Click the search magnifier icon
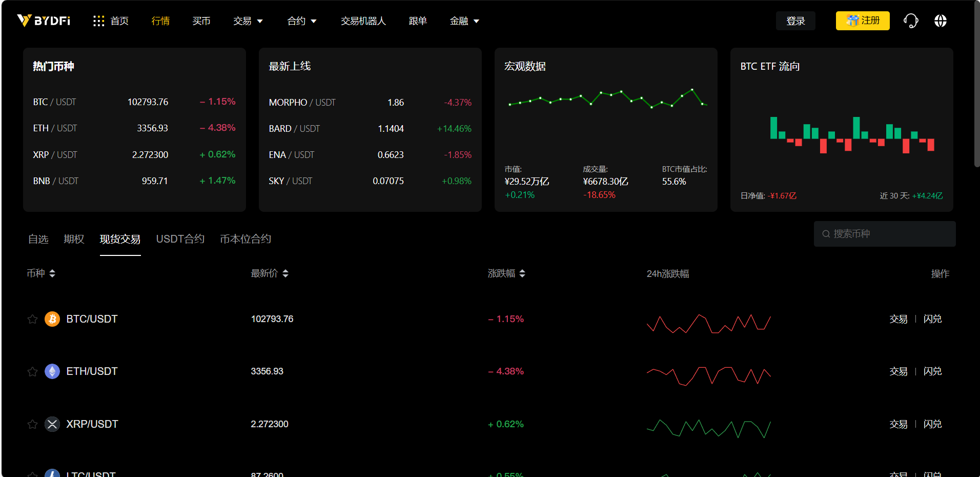 click(826, 234)
